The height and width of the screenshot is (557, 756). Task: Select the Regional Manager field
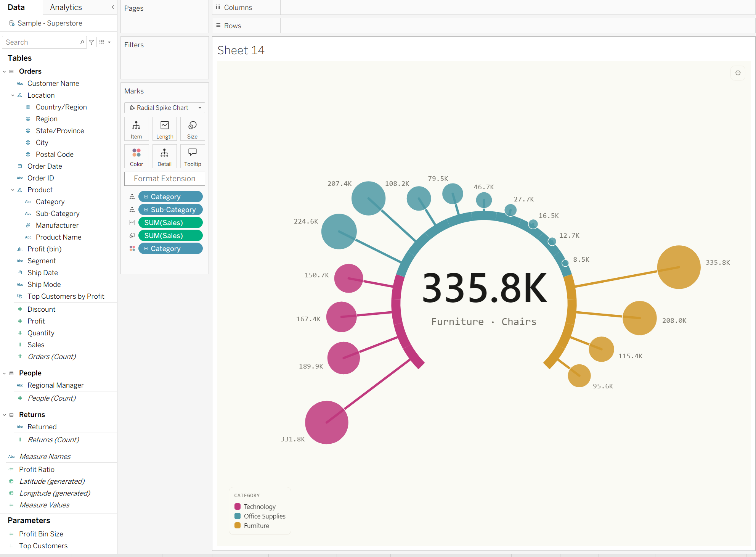pos(56,385)
